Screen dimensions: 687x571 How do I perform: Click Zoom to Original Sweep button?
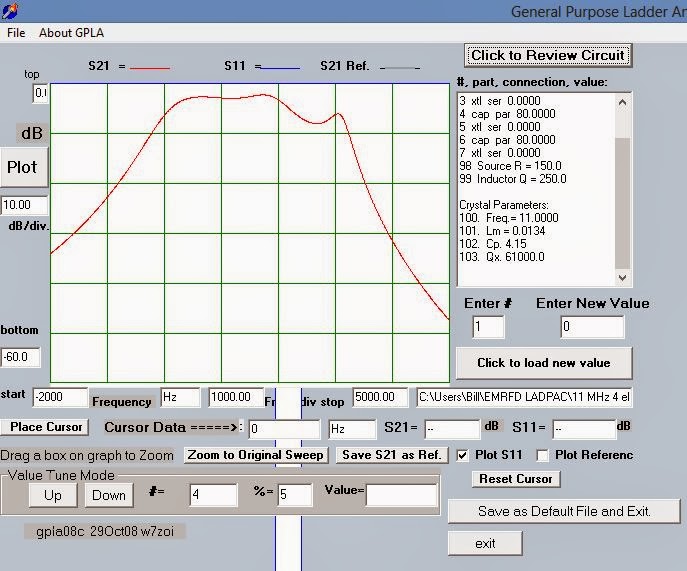(x=256, y=455)
